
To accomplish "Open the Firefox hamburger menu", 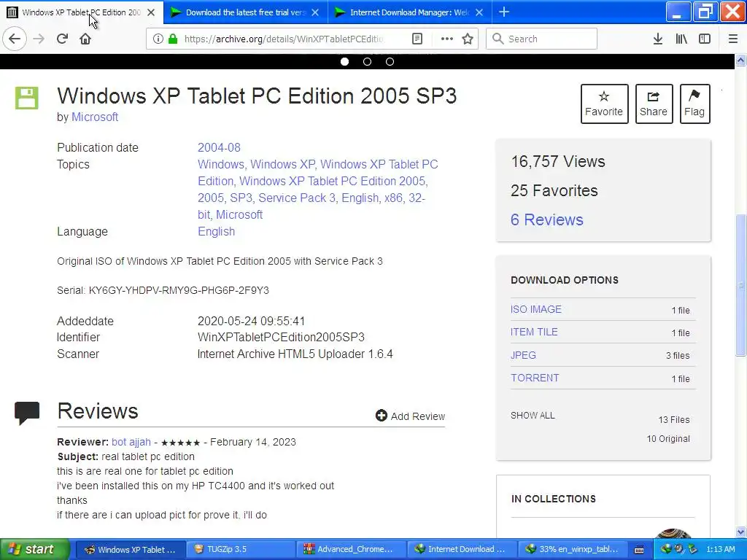I will pos(733,39).
